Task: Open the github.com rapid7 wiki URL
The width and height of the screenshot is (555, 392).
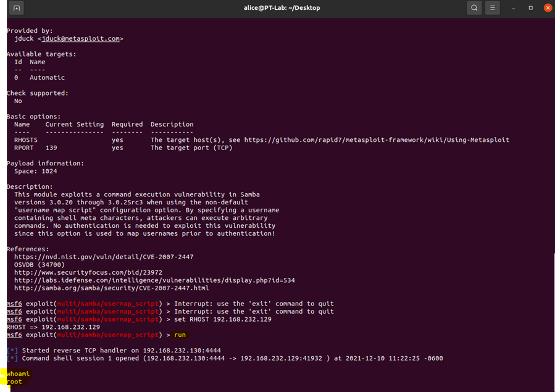Action: [x=377, y=140]
